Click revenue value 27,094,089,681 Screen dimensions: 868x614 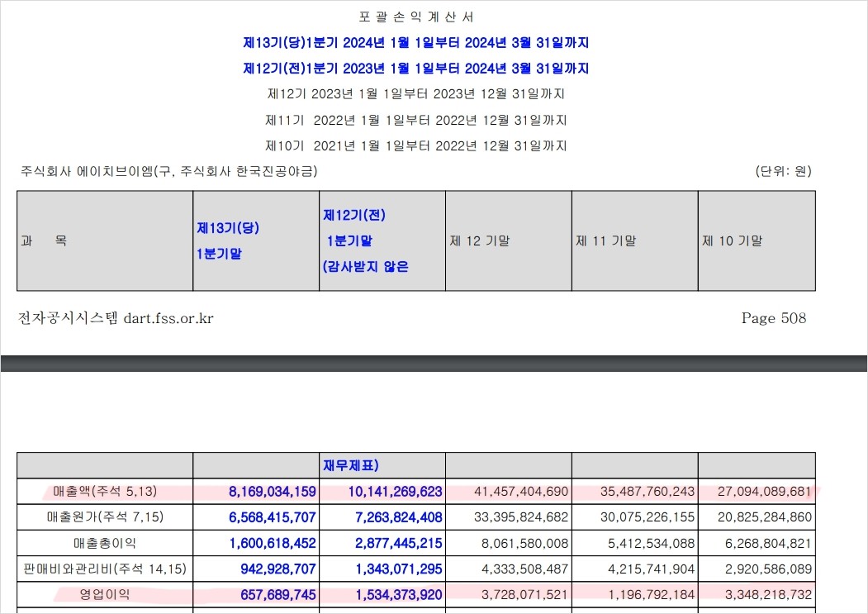pos(765,492)
